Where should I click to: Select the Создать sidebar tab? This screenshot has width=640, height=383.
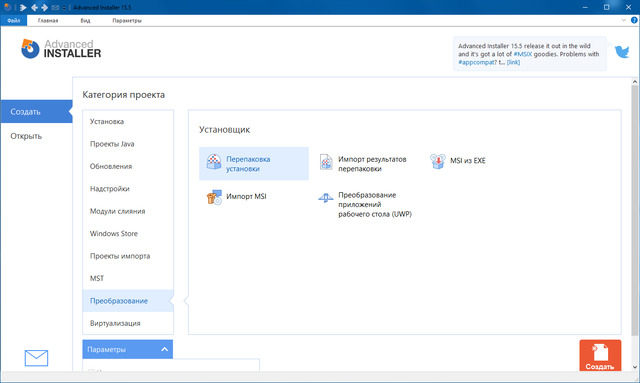[36, 111]
